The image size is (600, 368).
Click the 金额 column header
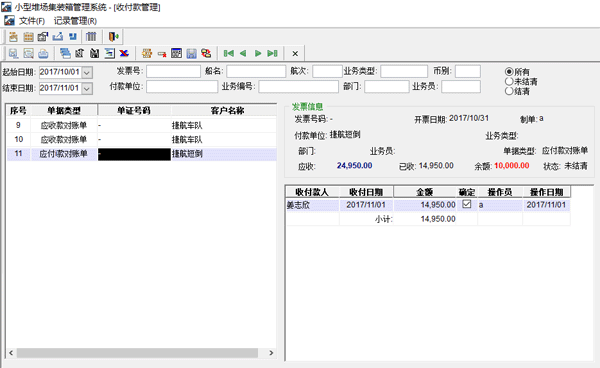coord(425,192)
